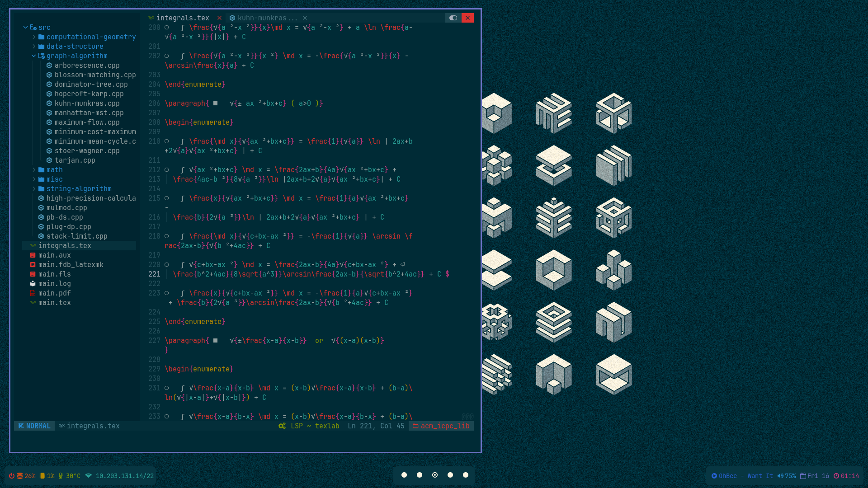Viewport: 868px width, 488px height.
Task: Click the LSP gears icon in statusline
Action: tap(282, 426)
